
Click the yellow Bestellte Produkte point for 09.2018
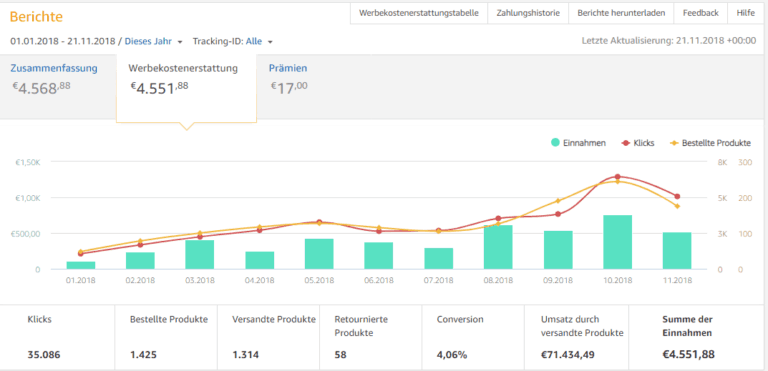pos(558,200)
